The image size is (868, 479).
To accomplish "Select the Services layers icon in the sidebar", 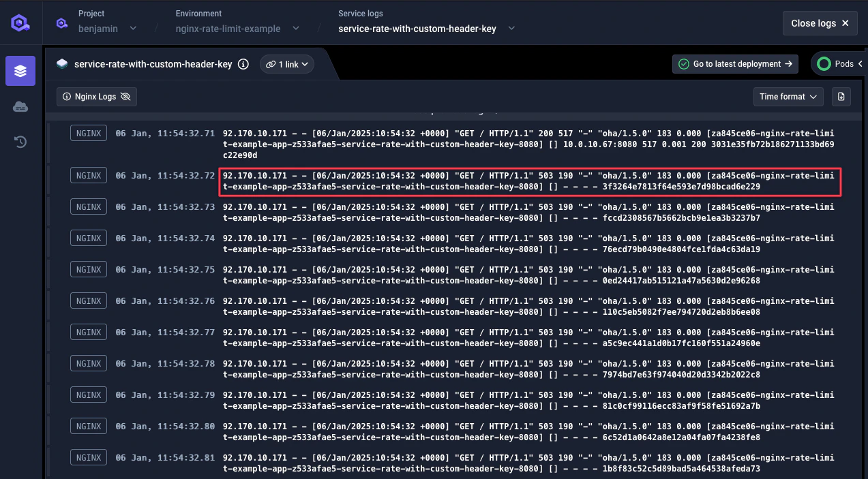I will pos(20,71).
